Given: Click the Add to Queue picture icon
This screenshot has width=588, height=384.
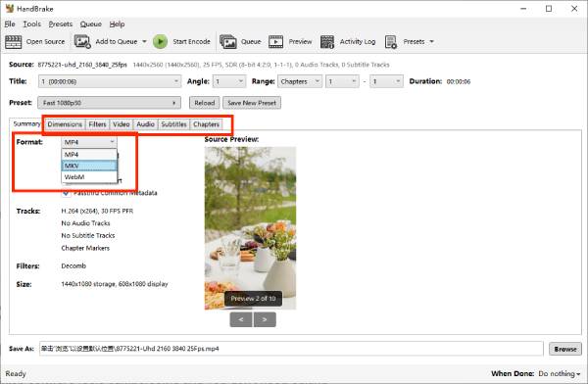Looking at the screenshot, I should click(82, 41).
